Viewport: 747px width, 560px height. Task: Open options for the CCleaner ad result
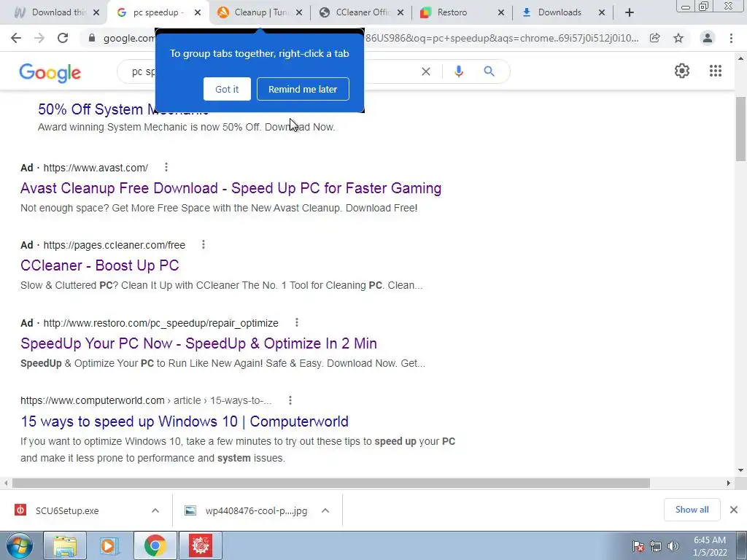pyautogui.click(x=203, y=245)
